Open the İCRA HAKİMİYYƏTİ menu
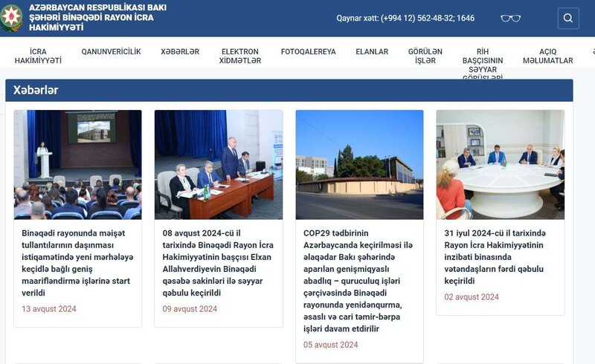Image resolution: width=595 pixels, height=364 pixels. [x=38, y=56]
